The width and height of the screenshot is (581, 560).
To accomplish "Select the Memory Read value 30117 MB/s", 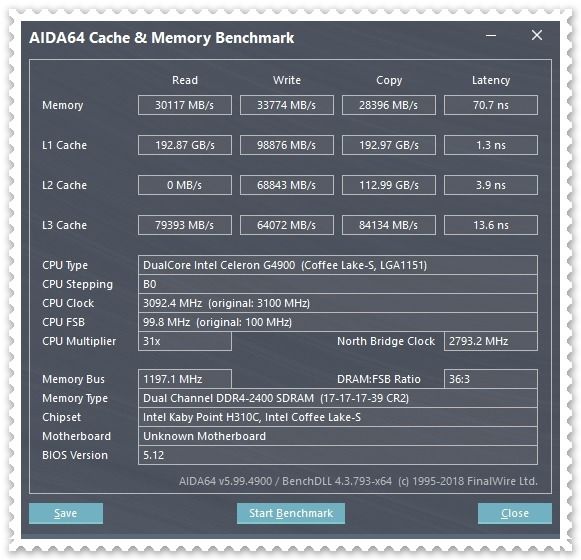I will click(x=185, y=105).
